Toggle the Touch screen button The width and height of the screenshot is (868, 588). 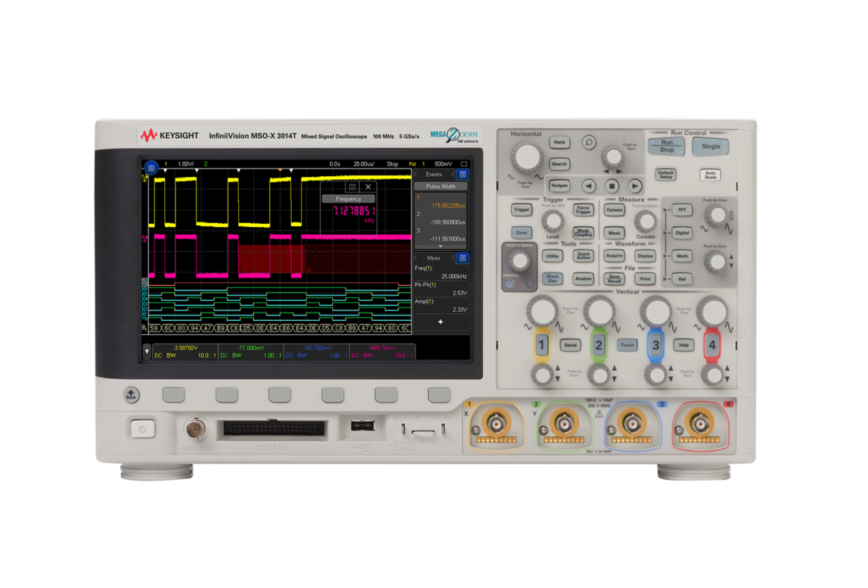click(x=626, y=345)
